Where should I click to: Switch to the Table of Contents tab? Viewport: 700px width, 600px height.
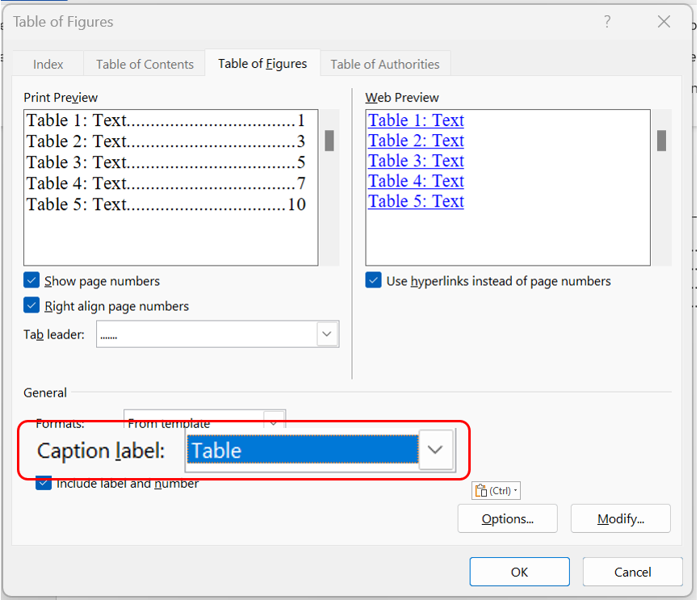[145, 65]
